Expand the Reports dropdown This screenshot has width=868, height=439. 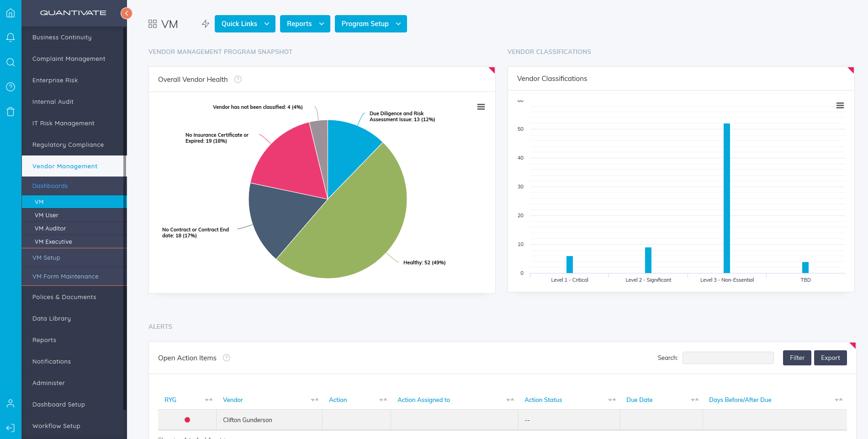[x=305, y=23]
